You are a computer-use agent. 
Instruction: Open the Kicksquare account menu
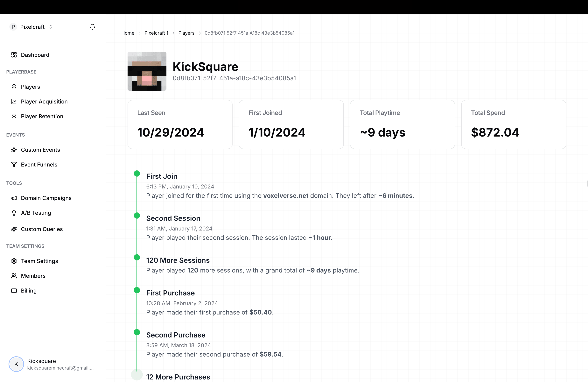coord(51,364)
